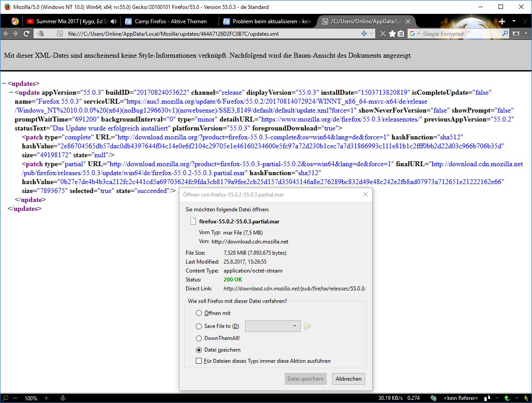The image size is (532, 403).
Task: Click the blue plus icon in the address bar
Action: tap(364, 34)
